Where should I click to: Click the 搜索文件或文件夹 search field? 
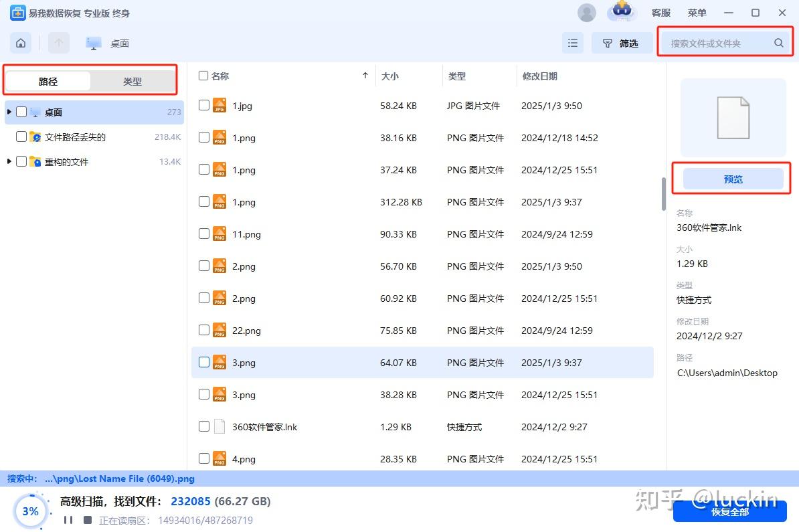pyautogui.click(x=724, y=43)
